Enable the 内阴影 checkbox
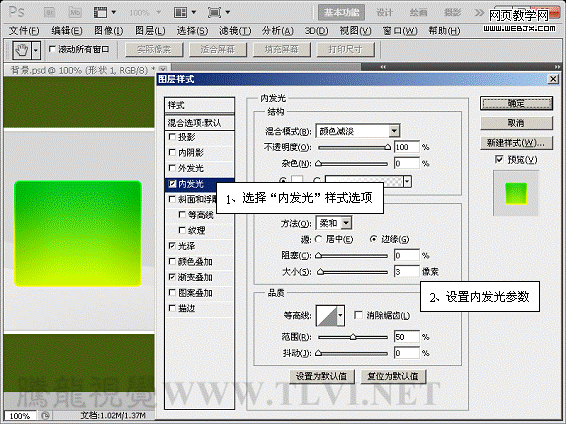This screenshot has height=424, width=566. 173,152
